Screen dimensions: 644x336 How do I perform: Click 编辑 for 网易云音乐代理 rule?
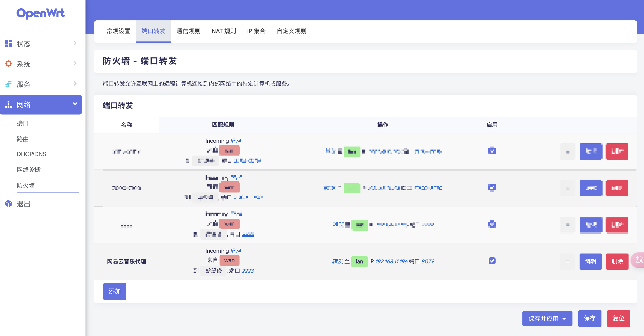point(590,261)
